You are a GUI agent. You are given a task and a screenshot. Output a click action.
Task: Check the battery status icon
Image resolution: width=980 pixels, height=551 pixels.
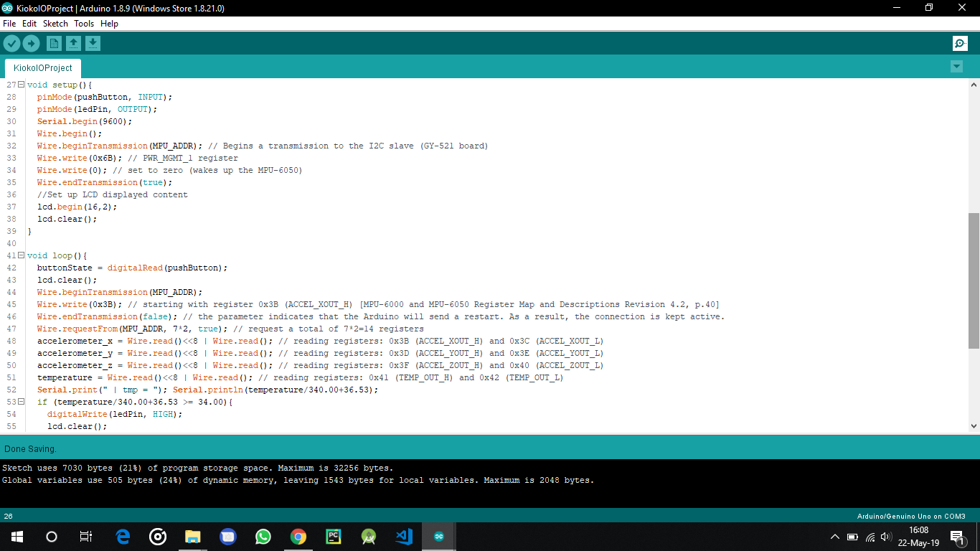(852, 537)
